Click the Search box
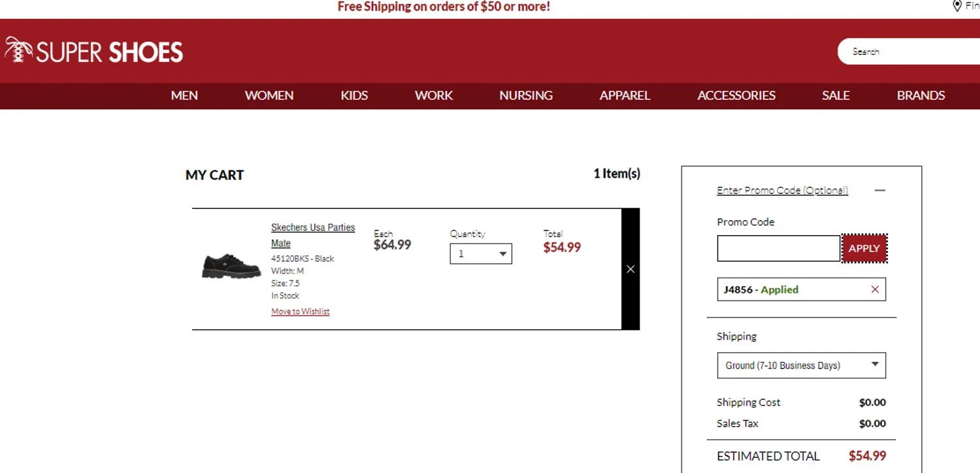 pyautogui.click(x=909, y=52)
